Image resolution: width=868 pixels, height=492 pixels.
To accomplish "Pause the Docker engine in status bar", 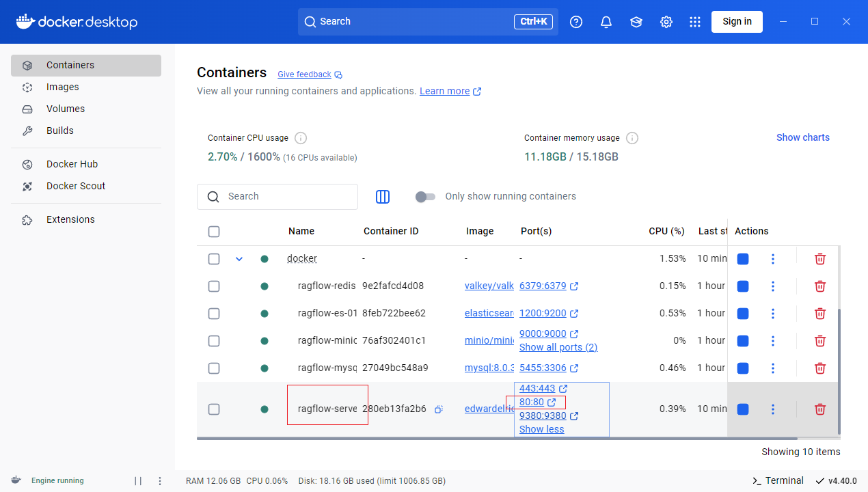I will tap(138, 481).
